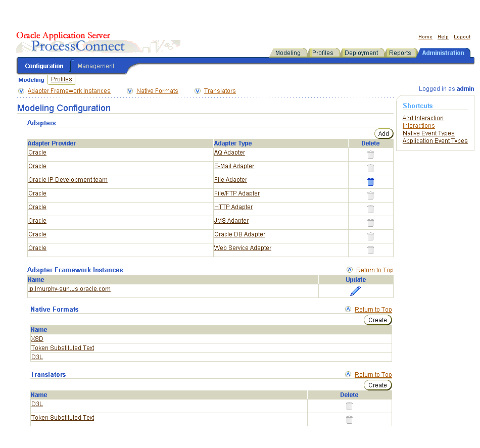Open the HTTP Adapter link

(233, 207)
